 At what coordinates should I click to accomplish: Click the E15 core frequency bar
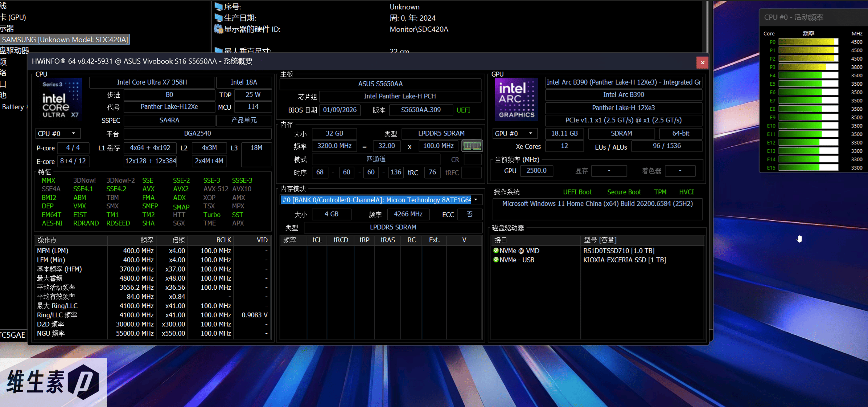[x=808, y=168]
